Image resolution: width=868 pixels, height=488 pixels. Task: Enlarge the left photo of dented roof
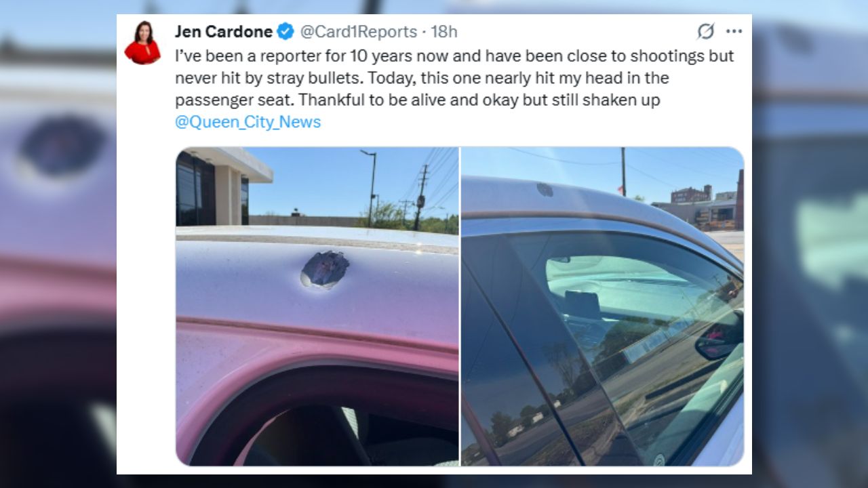(x=317, y=306)
